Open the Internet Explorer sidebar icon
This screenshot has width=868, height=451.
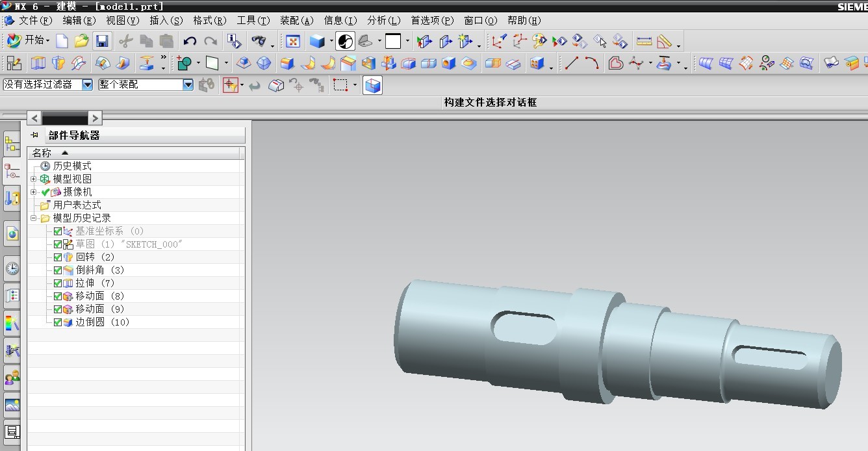(x=12, y=233)
